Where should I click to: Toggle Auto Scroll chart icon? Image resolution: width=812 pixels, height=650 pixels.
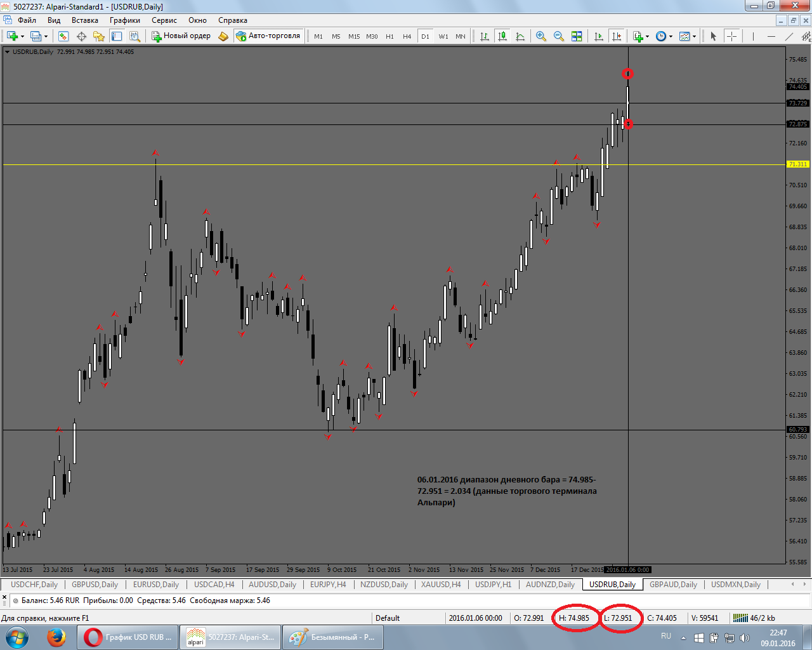coord(598,36)
